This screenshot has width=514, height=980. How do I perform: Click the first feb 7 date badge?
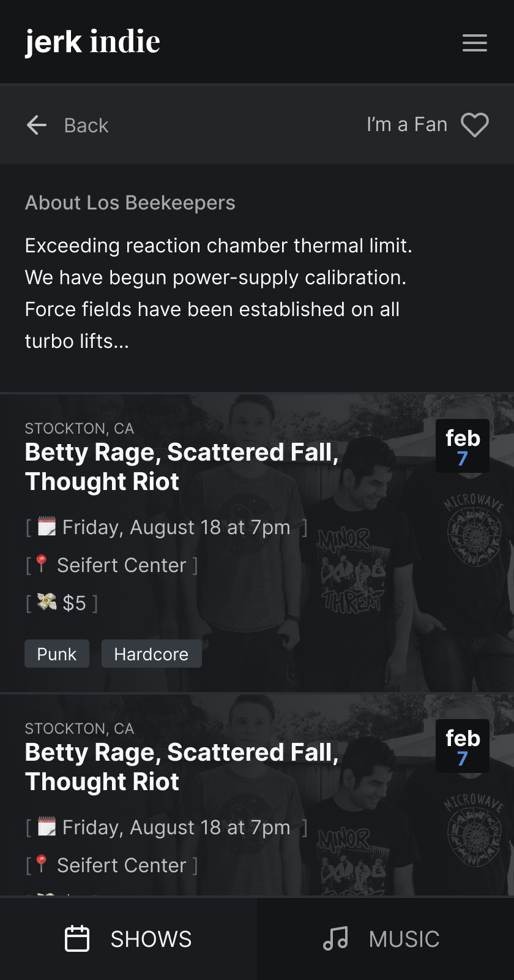[463, 447]
